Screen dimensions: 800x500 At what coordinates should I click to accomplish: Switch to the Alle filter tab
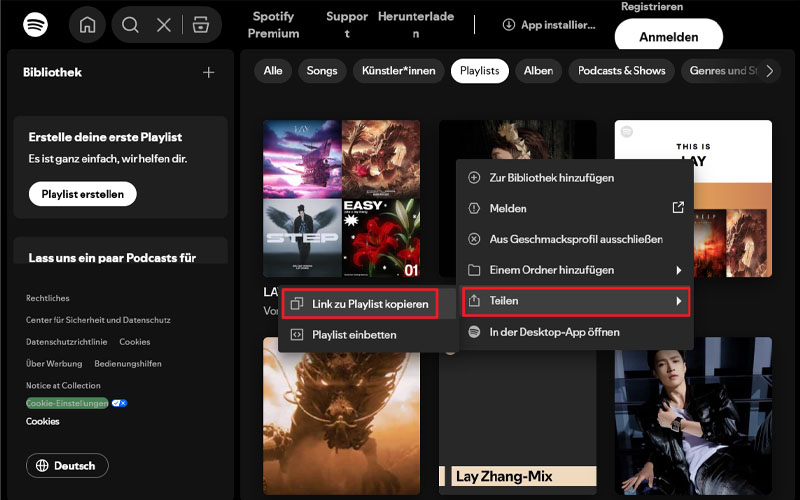(x=273, y=71)
